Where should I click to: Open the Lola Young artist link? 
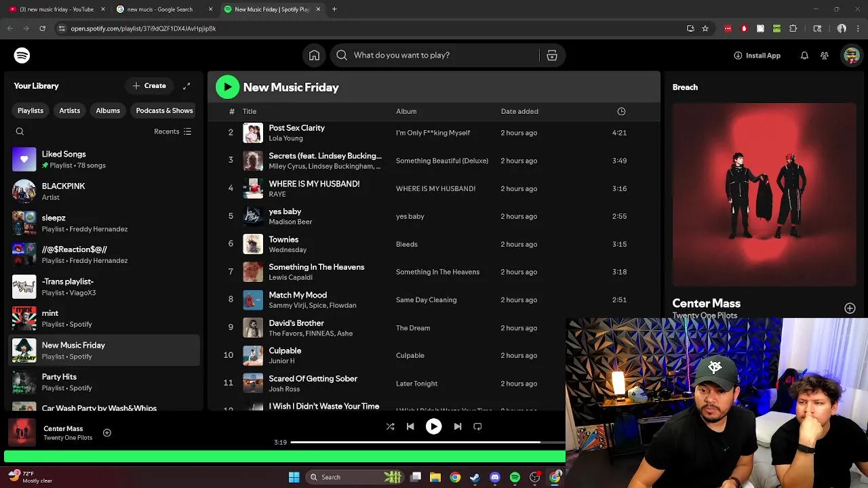click(x=285, y=138)
